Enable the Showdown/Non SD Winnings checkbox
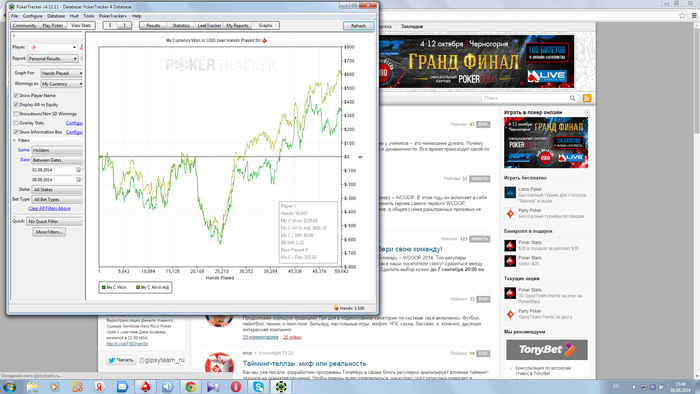700x394 pixels. (16, 114)
